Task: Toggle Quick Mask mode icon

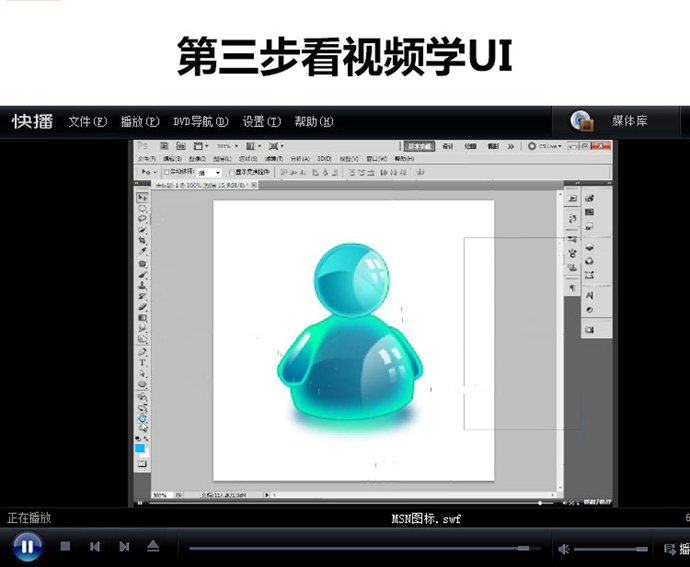Action: (x=142, y=464)
